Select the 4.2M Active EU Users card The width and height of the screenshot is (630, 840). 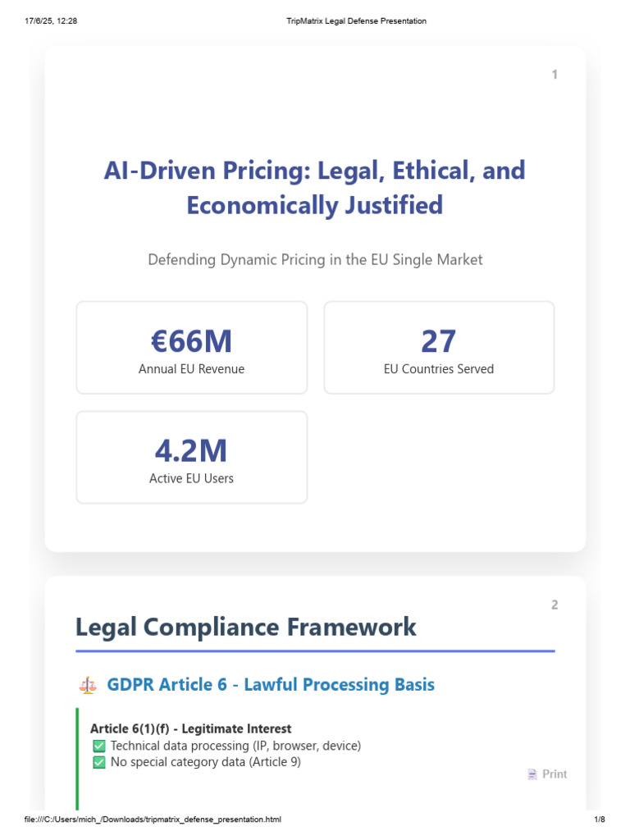192,457
